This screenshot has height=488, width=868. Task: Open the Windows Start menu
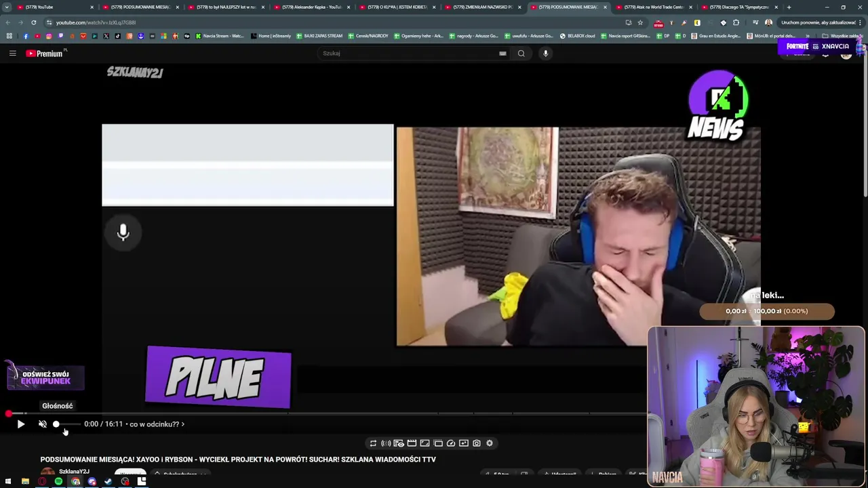click(x=8, y=481)
